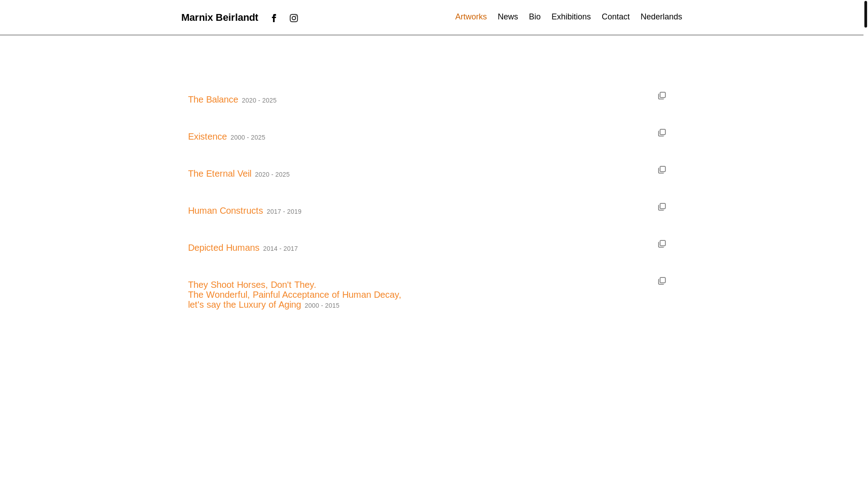Viewport: 868px width, 488px height.
Task: Go to the Artworks menu item
Action: tap(471, 17)
